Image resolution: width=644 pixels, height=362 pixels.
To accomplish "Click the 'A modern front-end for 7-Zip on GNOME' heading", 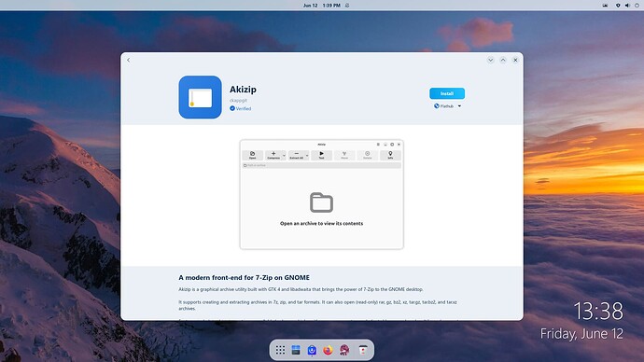I will pyautogui.click(x=244, y=278).
